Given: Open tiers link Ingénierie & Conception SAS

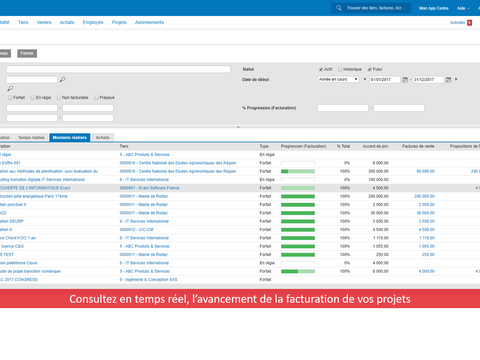Looking at the screenshot, I should (148, 280).
